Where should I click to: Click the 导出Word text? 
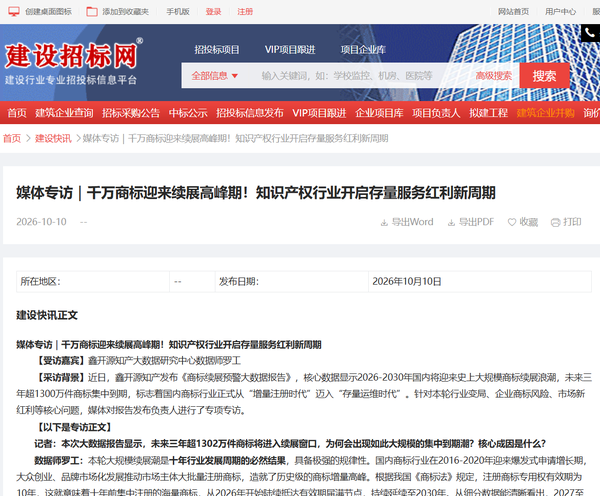(x=412, y=222)
